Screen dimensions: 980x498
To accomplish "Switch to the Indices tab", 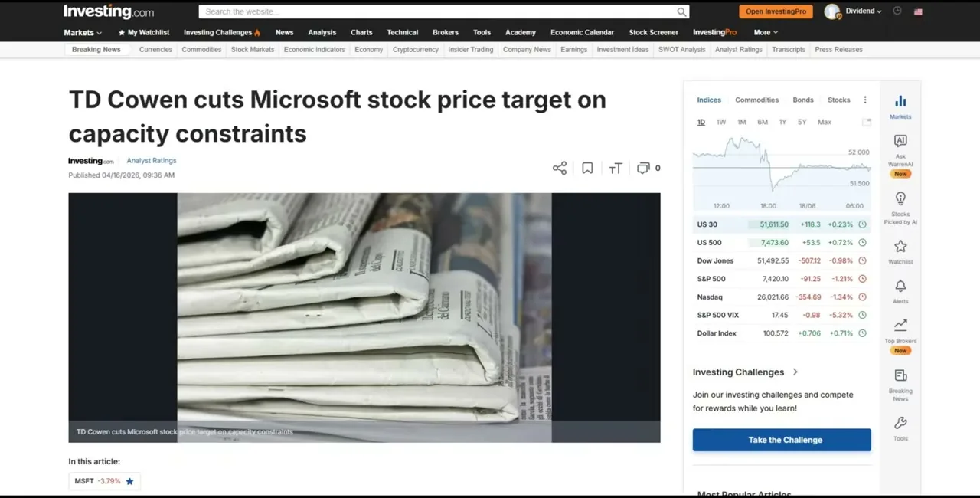I will [x=709, y=100].
